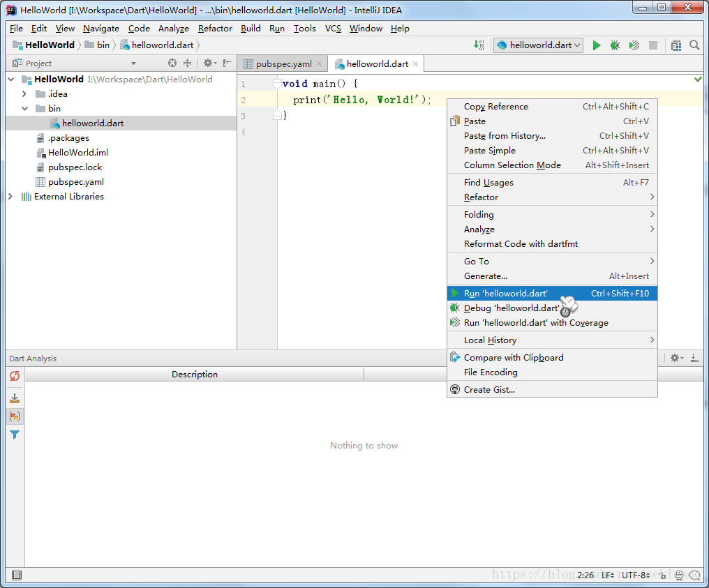Viewport: 709px width, 588px height.
Task: Open Search Everywhere magnifier icon
Action: pyautogui.click(x=694, y=45)
